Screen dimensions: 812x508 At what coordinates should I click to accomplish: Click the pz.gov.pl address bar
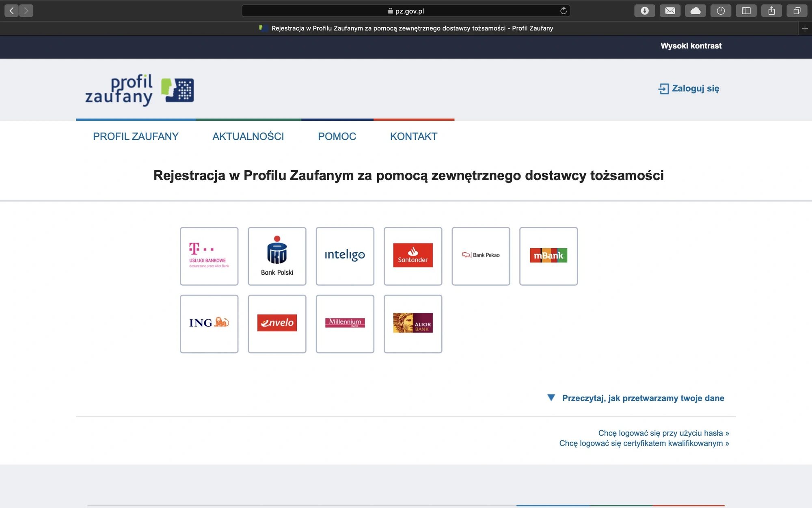pos(406,11)
